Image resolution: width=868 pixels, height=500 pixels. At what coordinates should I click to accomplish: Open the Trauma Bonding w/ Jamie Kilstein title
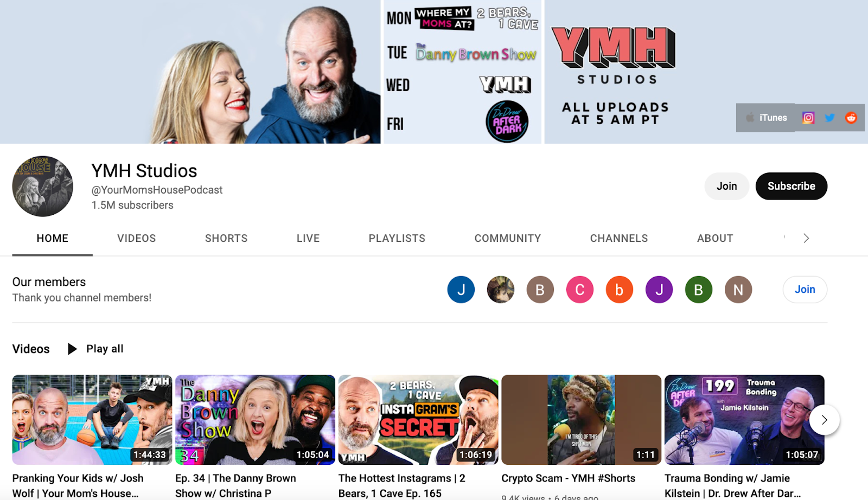pyautogui.click(x=732, y=486)
